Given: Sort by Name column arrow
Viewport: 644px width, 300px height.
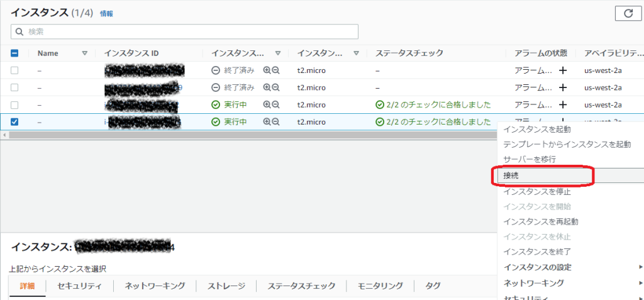Looking at the screenshot, I should click(x=85, y=53).
